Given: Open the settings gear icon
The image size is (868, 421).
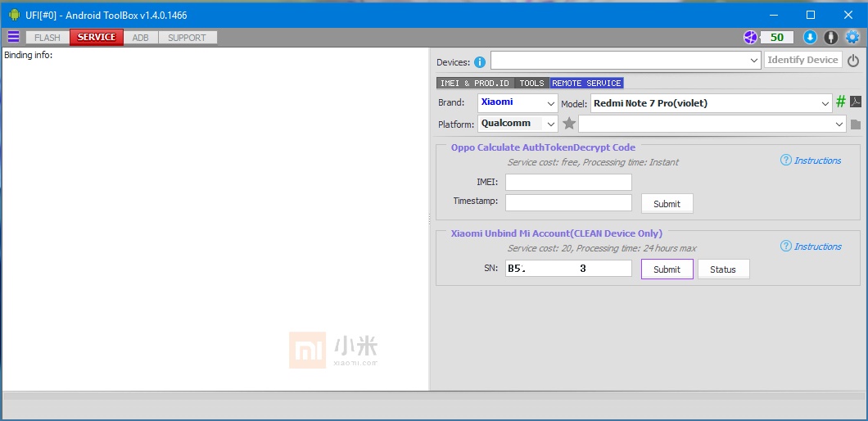Looking at the screenshot, I should [852, 37].
